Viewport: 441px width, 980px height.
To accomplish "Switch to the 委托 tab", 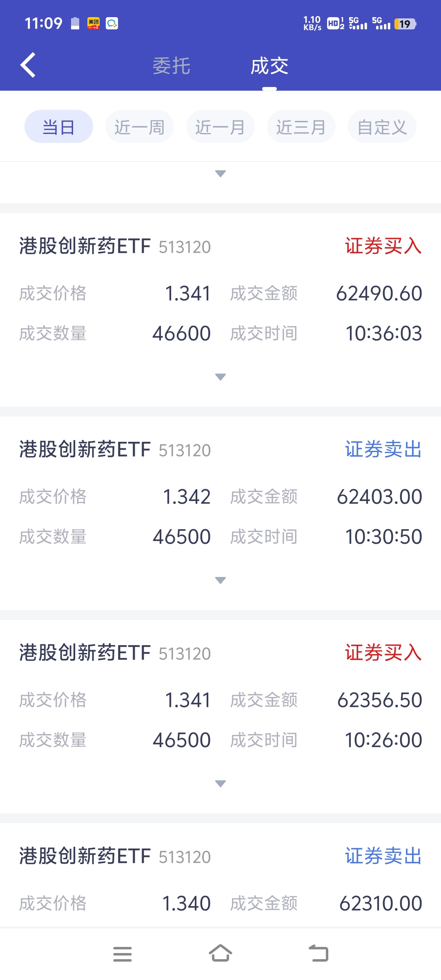I will pos(171,66).
